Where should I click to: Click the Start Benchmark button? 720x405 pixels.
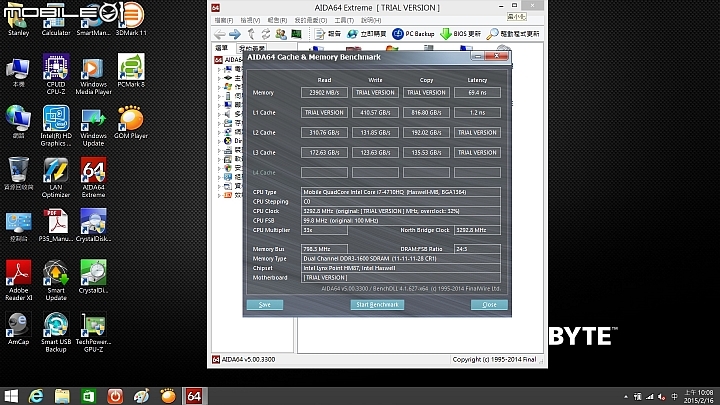[x=377, y=304]
